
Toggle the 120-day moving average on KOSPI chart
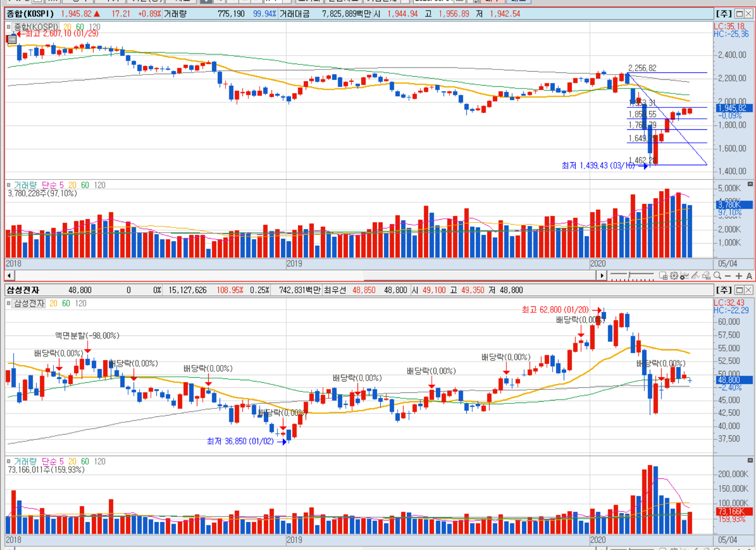pyautogui.click(x=94, y=27)
